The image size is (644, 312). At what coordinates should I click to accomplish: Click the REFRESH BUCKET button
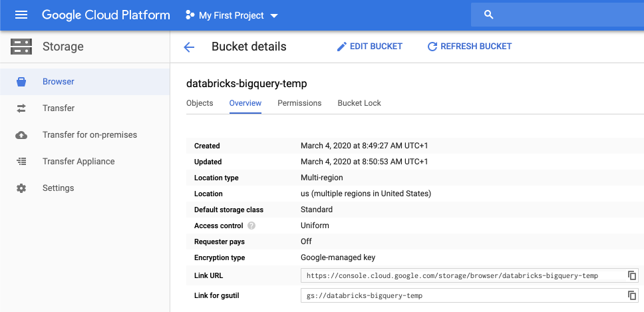[469, 47]
